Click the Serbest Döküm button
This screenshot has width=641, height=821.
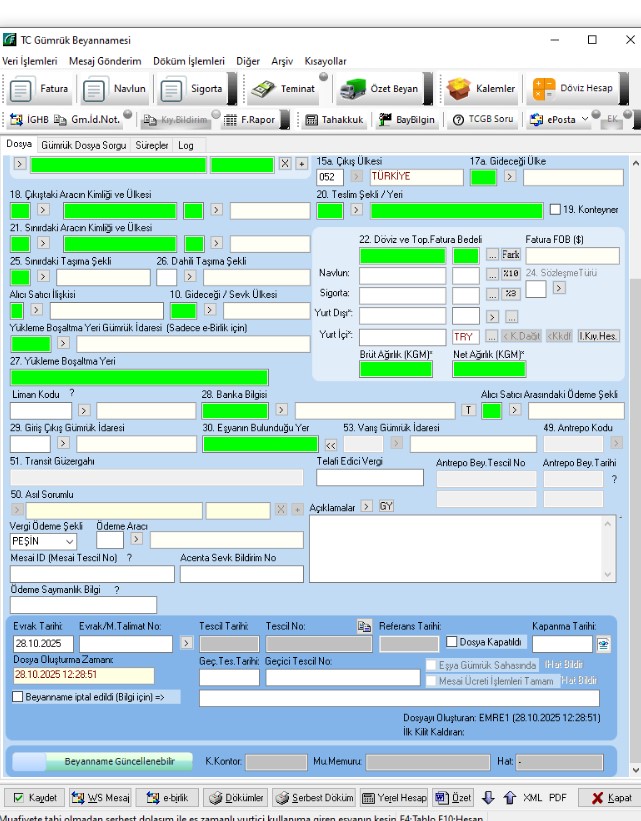tap(314, 798)
